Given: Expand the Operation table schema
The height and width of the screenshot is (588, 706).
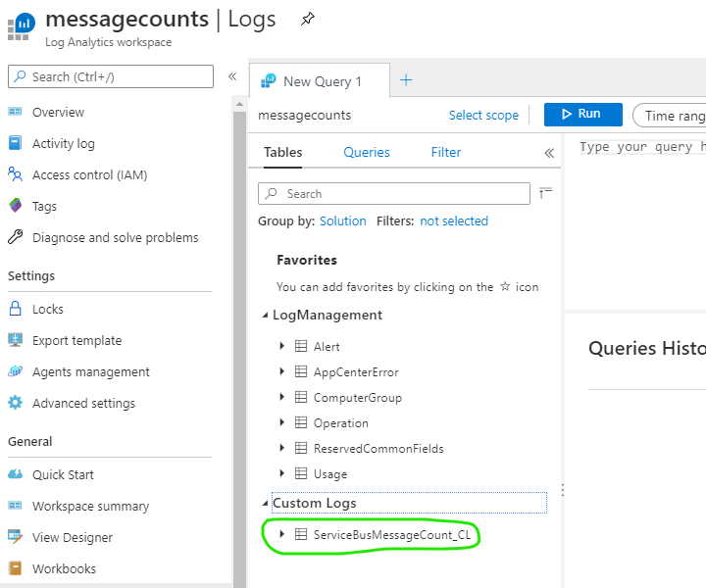Looking at the screenshot, I should pos(281,422).
